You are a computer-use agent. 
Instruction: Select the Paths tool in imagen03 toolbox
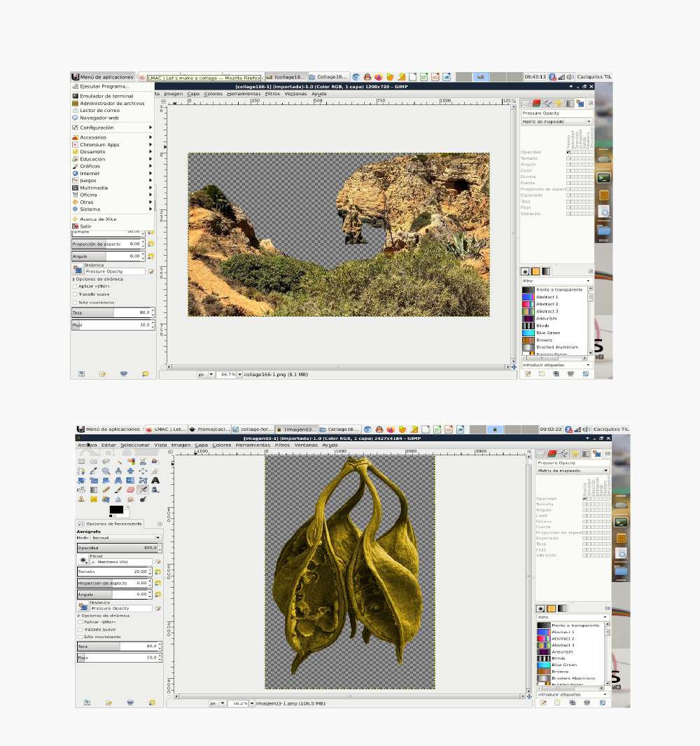click(x=81, y=471)
